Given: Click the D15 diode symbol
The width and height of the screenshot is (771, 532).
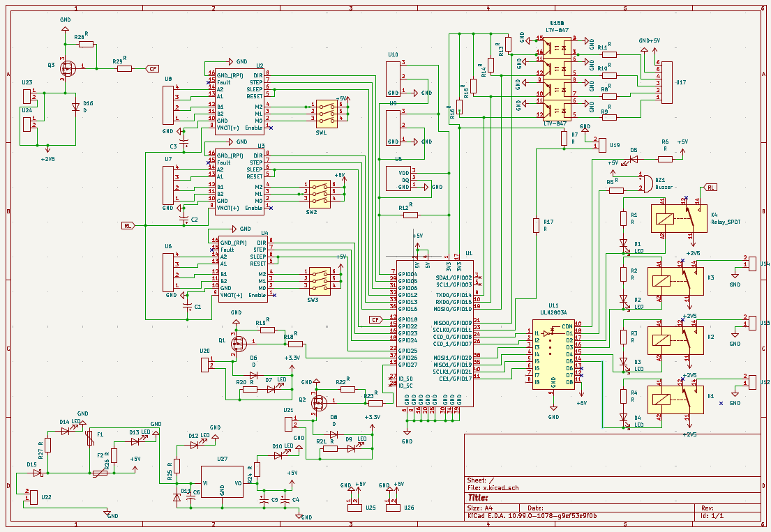Looking at the screenshot, I should click(x=38, y=473).
